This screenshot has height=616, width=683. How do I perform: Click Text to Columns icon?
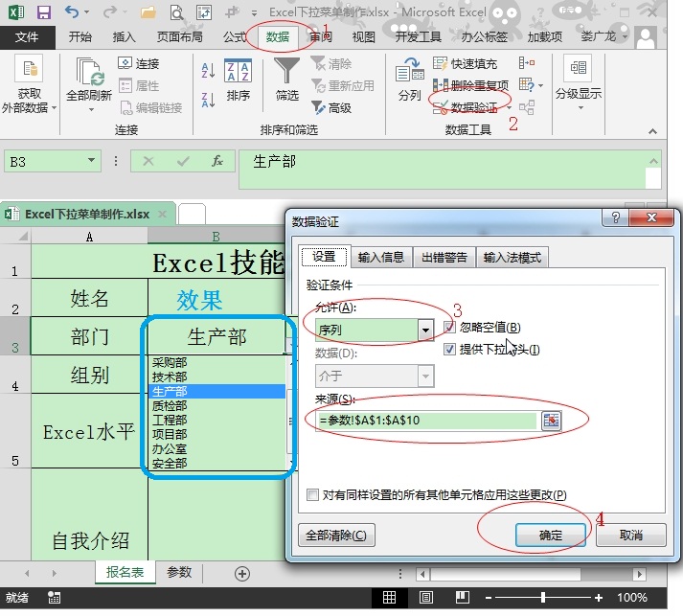[409, 79]
